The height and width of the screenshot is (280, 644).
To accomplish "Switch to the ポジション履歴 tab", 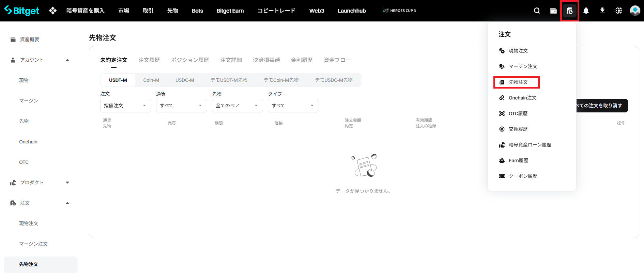I will click(190, 60).
